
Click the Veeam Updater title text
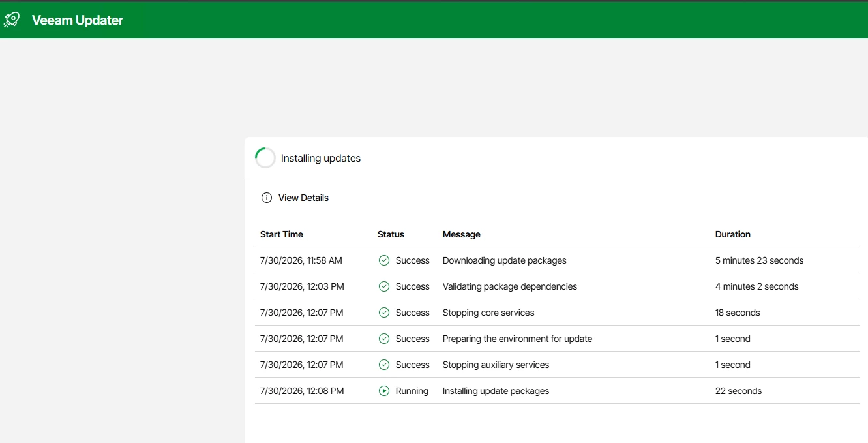(78, 20)
